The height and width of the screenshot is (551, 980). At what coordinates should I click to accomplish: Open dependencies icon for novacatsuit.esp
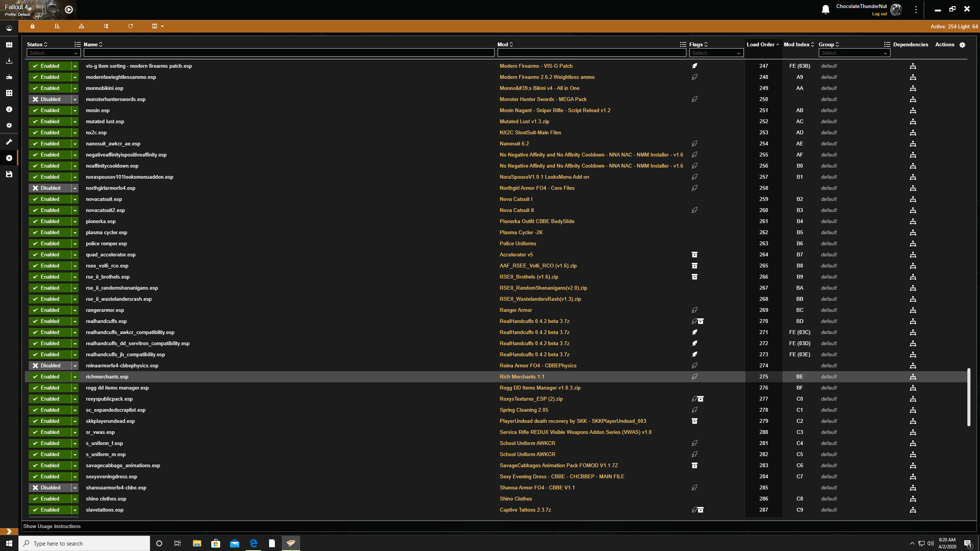click(x=913, y=199)
